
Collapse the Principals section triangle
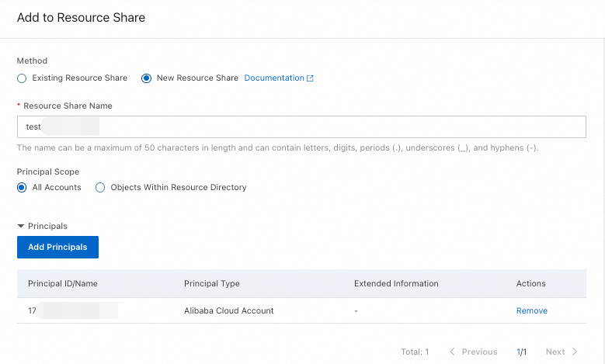pyautogui.click(x=21, y=227)
